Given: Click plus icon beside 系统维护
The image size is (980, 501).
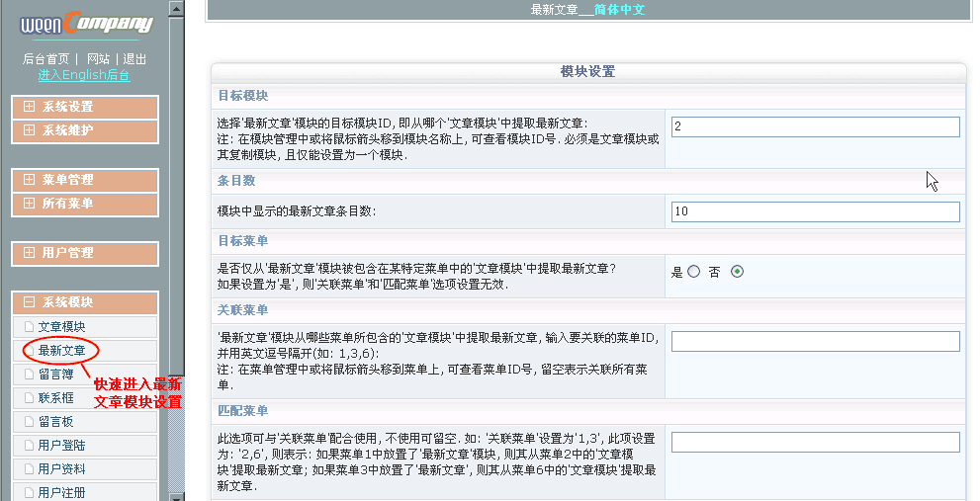Looking at the screenshot, I should click(x=29, y=129).
